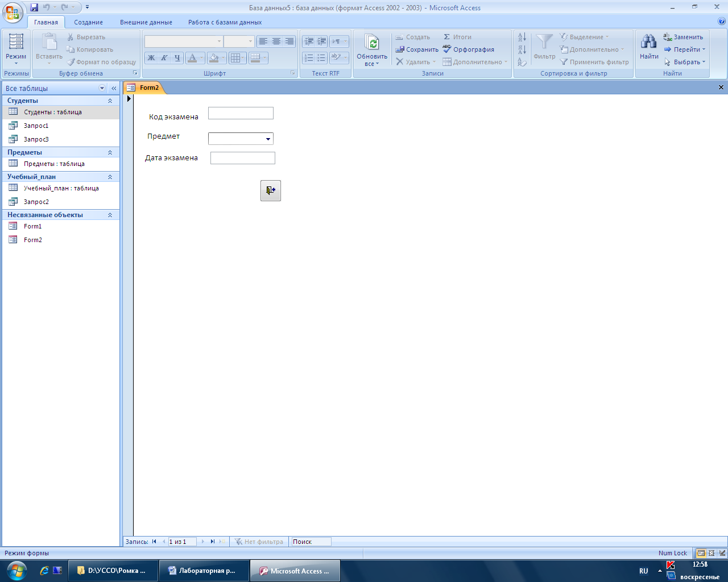Image resolution: width=728 pixels, height=582 pixels.
Task: Open Удалить dropdown
Action: coord(416,62)
